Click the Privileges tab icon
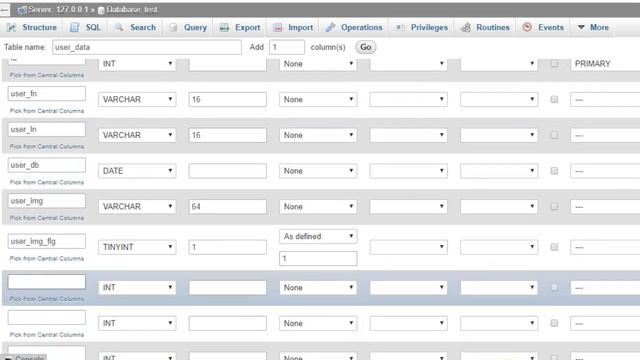This screenshot has height=360, width=640. (x=400, y=27)
